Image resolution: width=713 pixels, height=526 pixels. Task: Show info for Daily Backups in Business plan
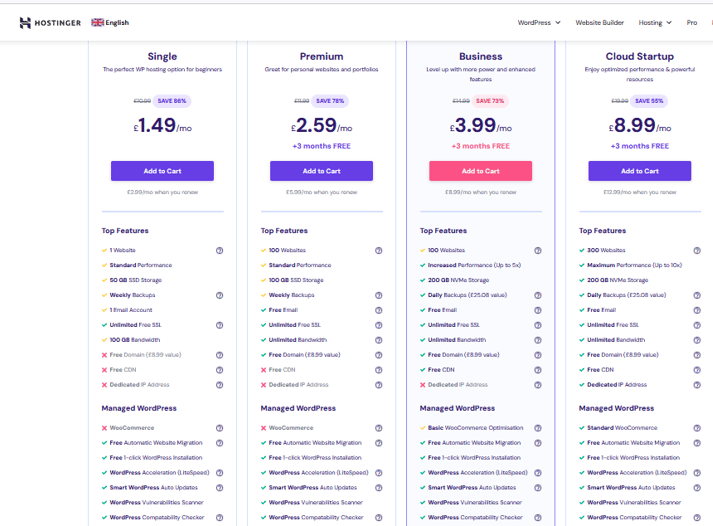tap(538, 296)
